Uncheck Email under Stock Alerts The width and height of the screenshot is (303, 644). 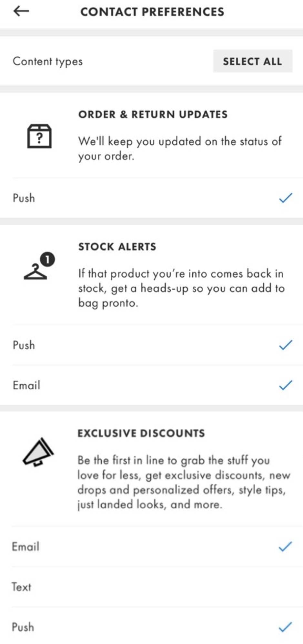click(x=285, y=385)
